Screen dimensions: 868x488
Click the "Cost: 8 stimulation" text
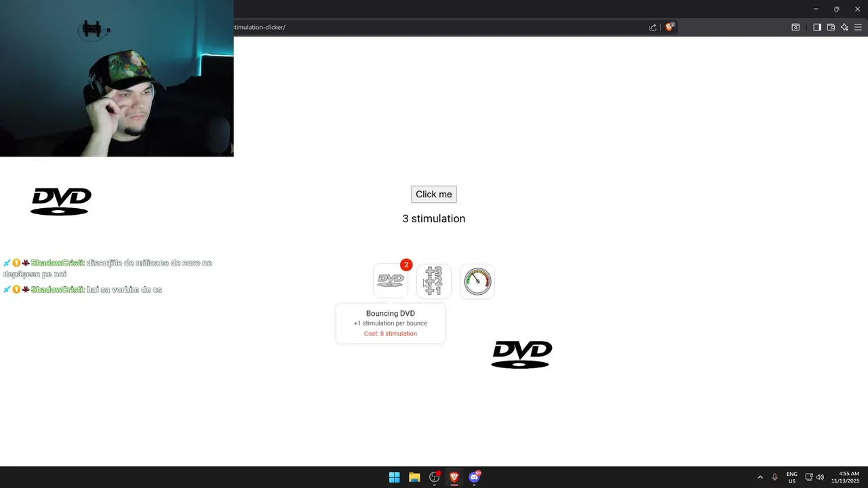(x=391, y=333)
